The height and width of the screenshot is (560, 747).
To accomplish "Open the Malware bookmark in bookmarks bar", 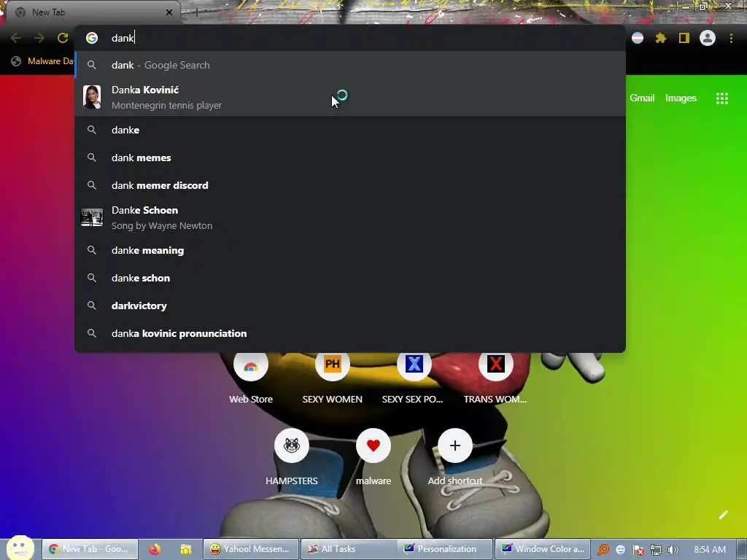I will tap(42, 61).
